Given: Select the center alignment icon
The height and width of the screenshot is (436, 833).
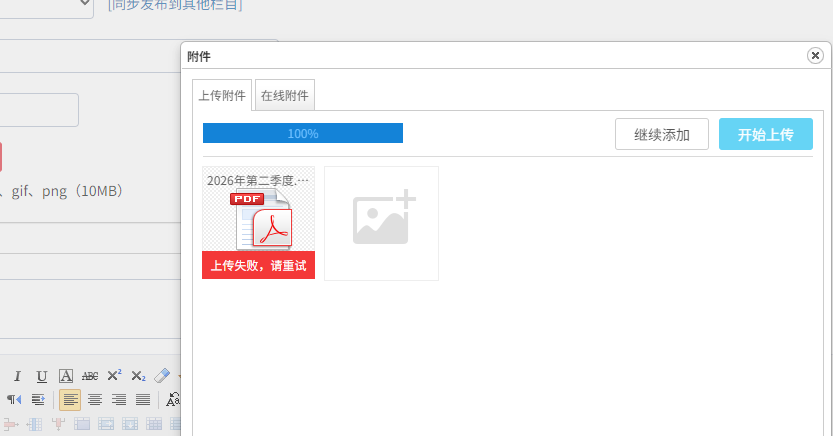Looking at the screenshot, I should 95,400.
